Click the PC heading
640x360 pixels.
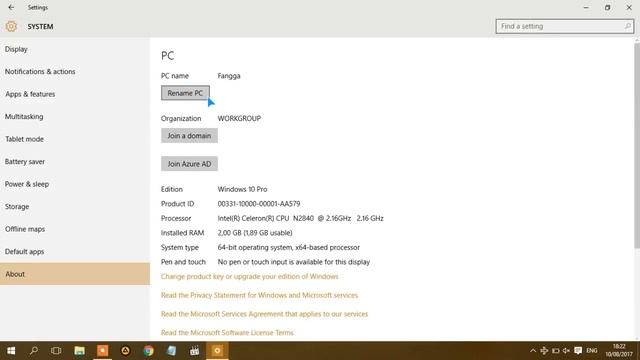167,56
